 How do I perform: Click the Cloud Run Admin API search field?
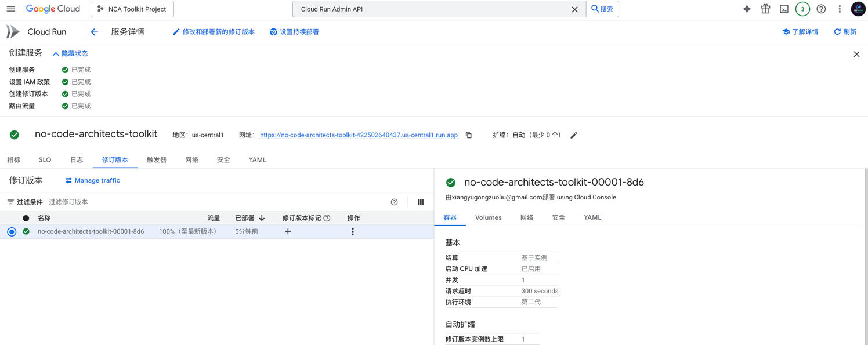[x=406, y=9]
